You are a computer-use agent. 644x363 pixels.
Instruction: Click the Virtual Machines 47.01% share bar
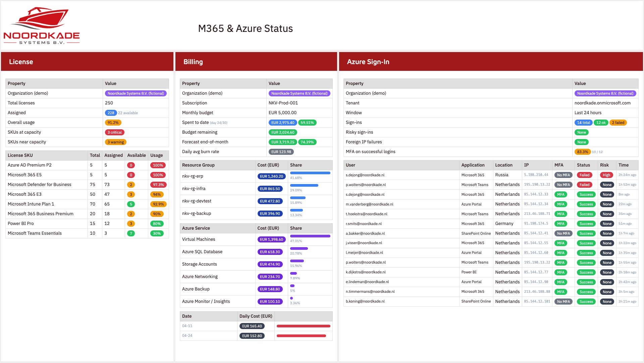click(310, 236)
